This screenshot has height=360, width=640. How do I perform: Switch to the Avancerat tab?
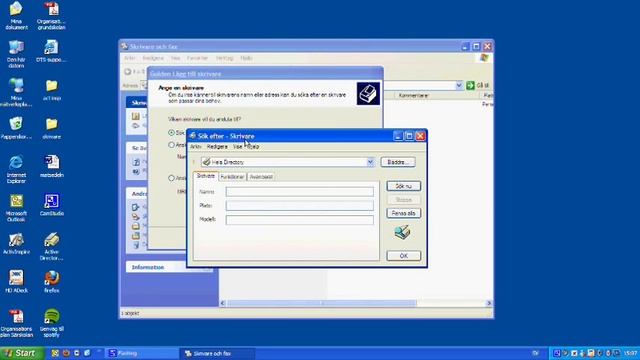point(261,177)
